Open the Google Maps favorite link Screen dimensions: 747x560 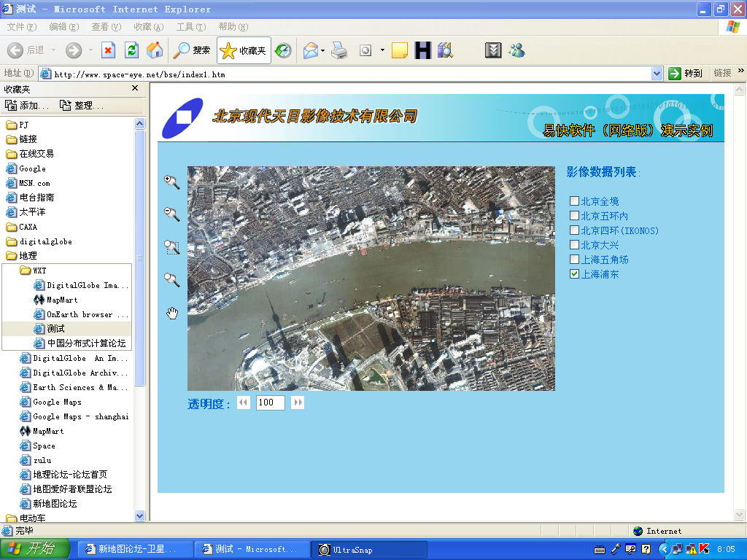click(x=57, y=402)
